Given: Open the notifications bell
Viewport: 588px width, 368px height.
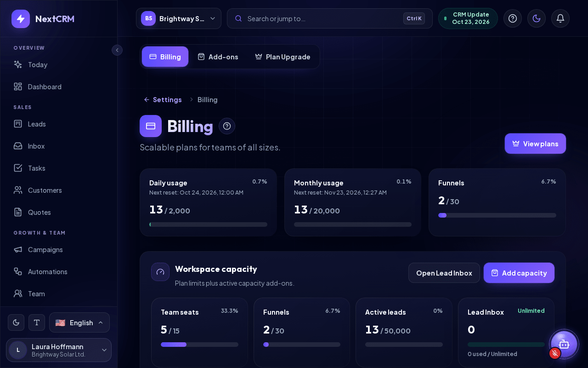Looking at the screenshot, I should [x=560, y=18].
